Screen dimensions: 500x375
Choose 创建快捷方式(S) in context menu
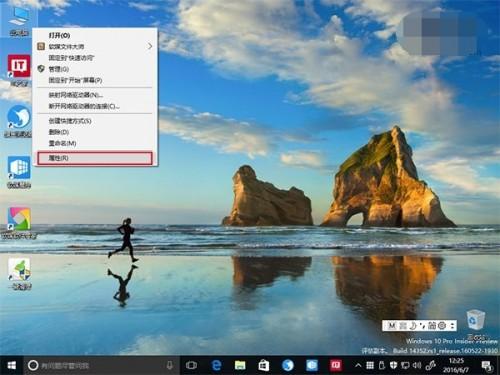coord(95,121)
